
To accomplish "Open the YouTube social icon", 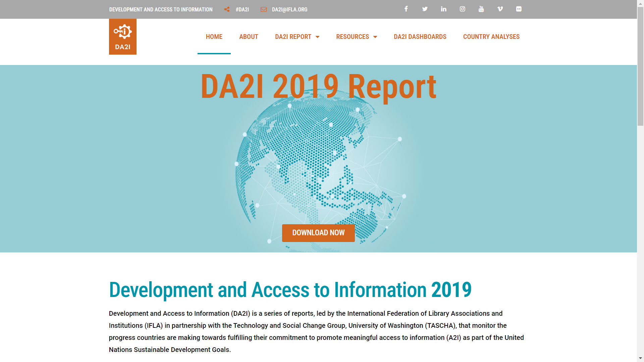I will (481, 9).
